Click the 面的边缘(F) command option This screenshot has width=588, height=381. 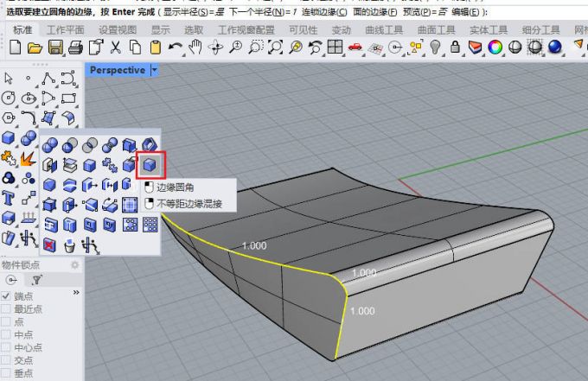(375, 12)
